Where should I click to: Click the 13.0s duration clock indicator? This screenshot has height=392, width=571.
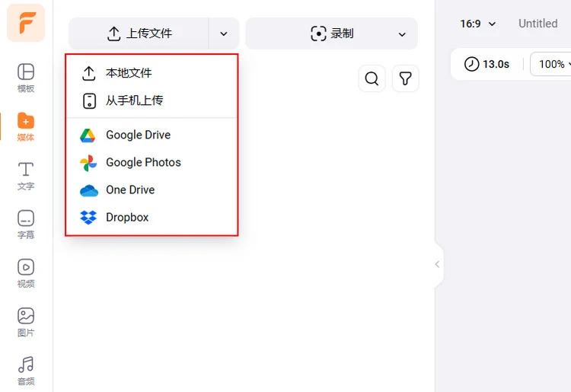point(486,64)
